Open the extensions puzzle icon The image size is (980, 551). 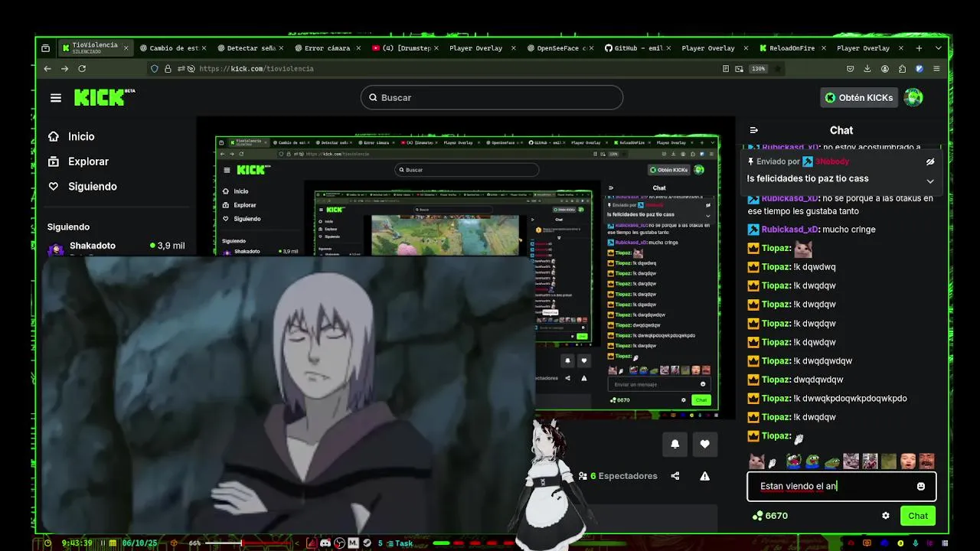[x=902, y=69]
